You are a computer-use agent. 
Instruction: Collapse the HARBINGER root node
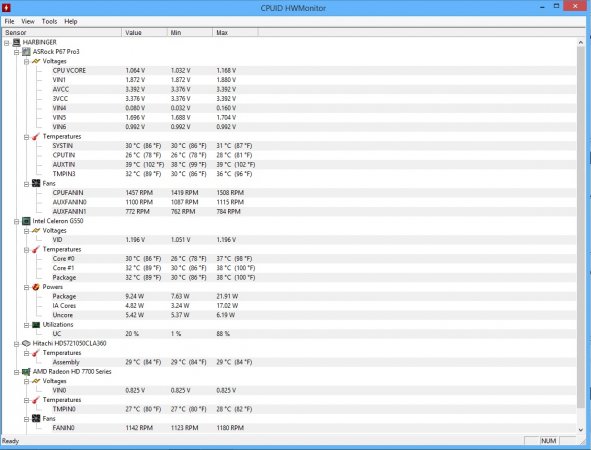[x=7, y=43]
